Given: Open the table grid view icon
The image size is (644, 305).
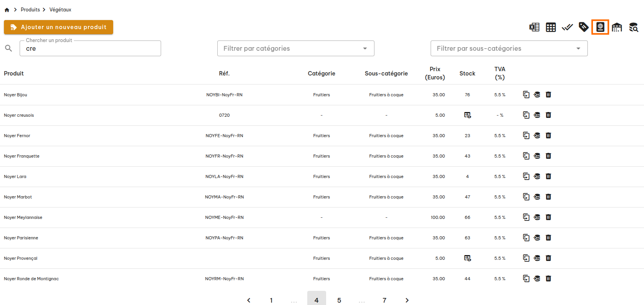Looking at the screenshot, I should (551, 27).
